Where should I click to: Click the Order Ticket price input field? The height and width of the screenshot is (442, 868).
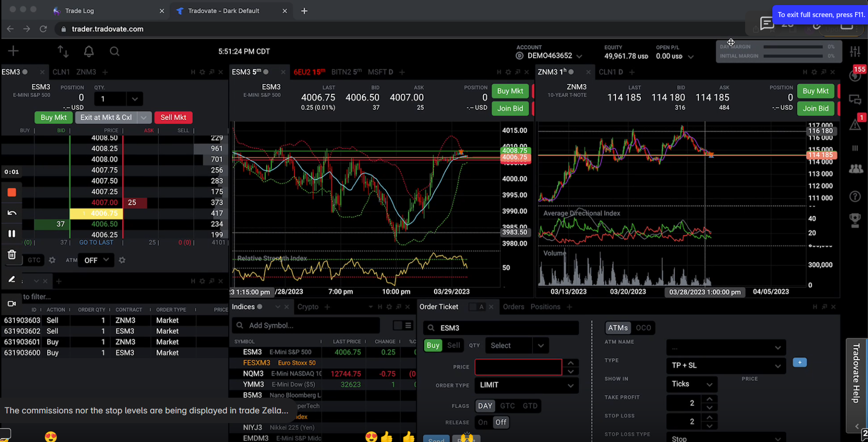(x=518, y=367)
